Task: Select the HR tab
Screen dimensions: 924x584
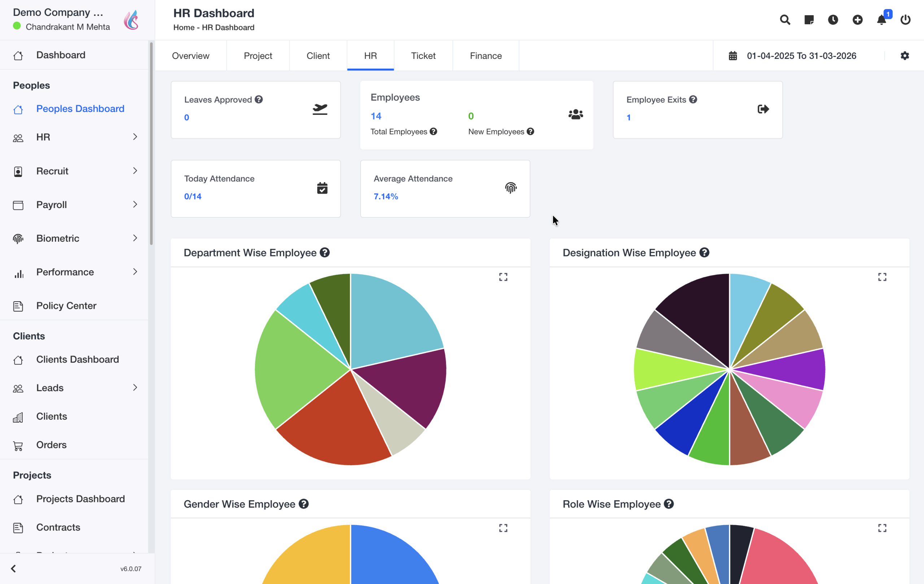Action: pos(370,56)
